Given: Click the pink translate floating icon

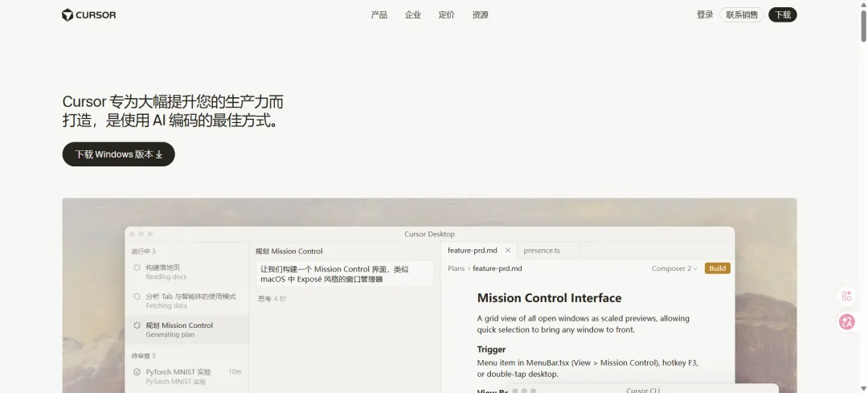Looking at the screenshot, I should click(847, 321).
